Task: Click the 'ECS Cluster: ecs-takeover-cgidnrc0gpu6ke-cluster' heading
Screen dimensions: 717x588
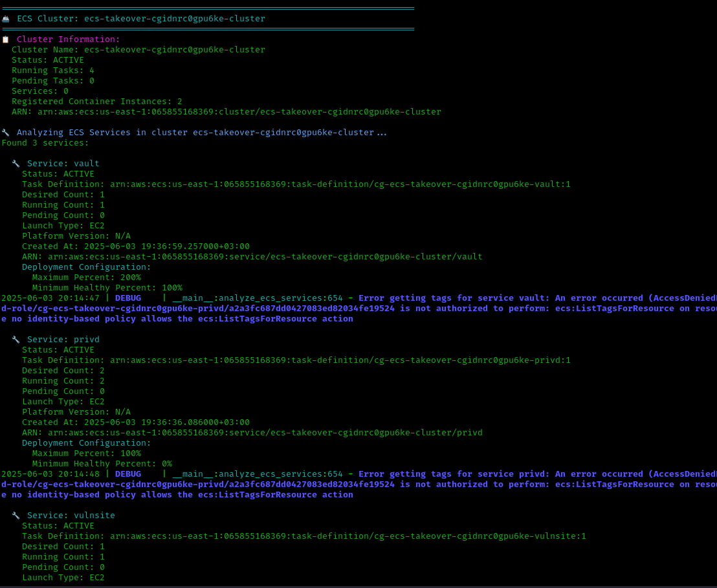Action: (141, 19)
